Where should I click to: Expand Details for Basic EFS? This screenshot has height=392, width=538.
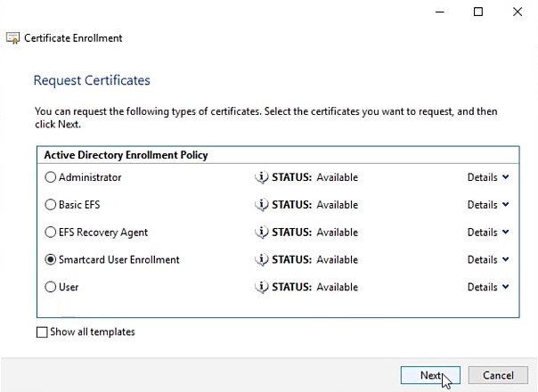(x=488, y=205)
